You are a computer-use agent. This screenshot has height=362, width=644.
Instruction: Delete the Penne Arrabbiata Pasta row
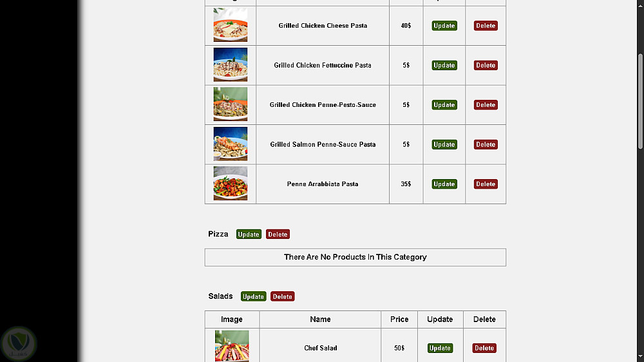tap(486, 184)
